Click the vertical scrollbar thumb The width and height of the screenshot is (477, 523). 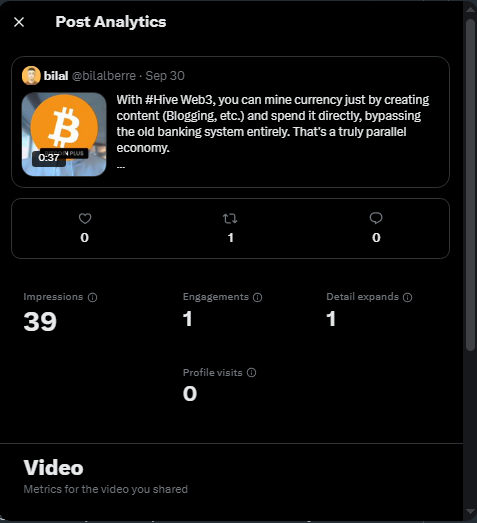[x=470, y=185]
